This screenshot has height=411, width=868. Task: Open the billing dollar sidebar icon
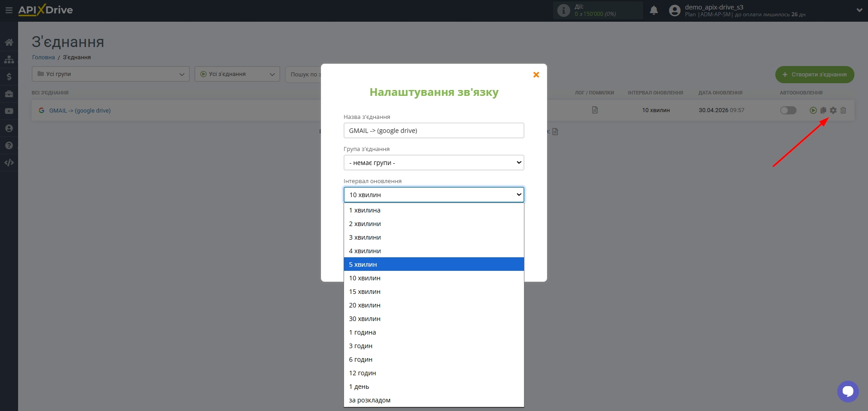pos(9,77)
